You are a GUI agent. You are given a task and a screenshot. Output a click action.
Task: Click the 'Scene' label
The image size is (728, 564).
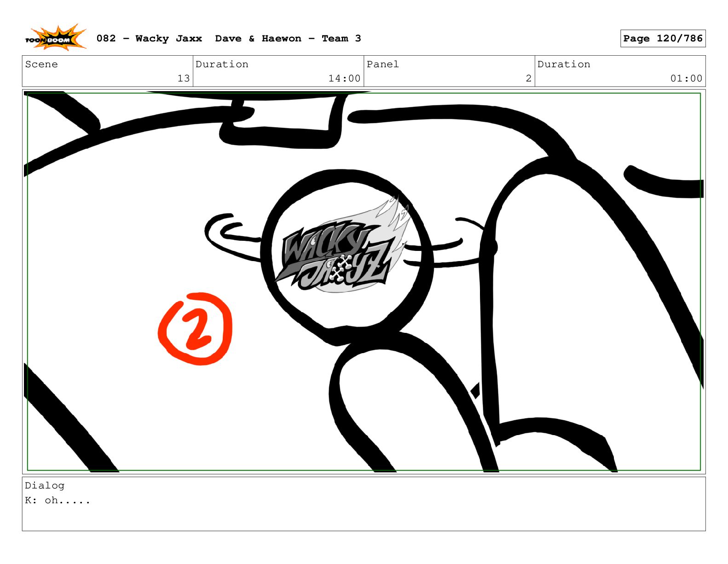(41, 64)
